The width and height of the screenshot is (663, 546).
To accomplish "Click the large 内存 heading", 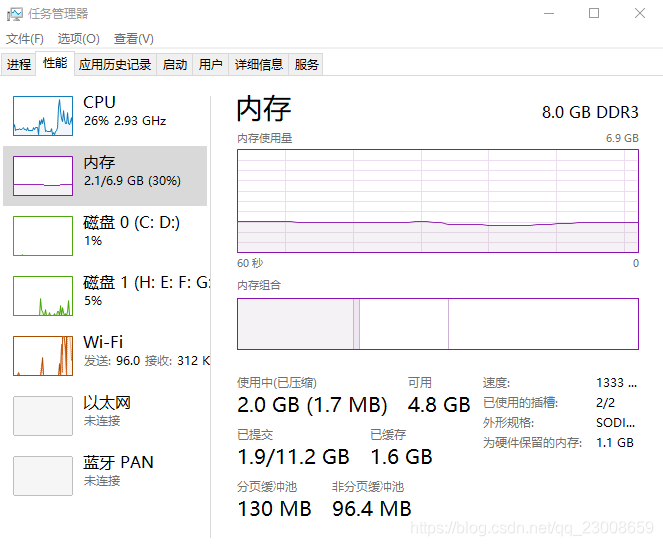I will tap(264, 109).
